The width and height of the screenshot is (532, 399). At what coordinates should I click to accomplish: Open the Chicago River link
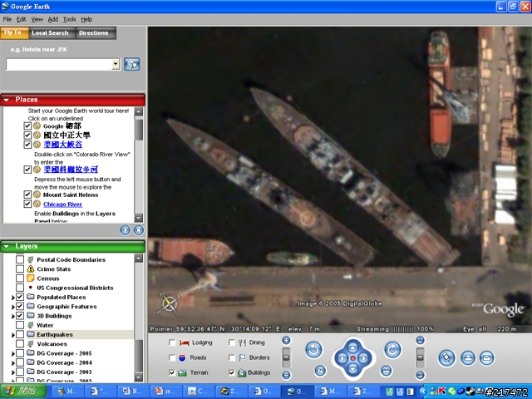(63, 204)
